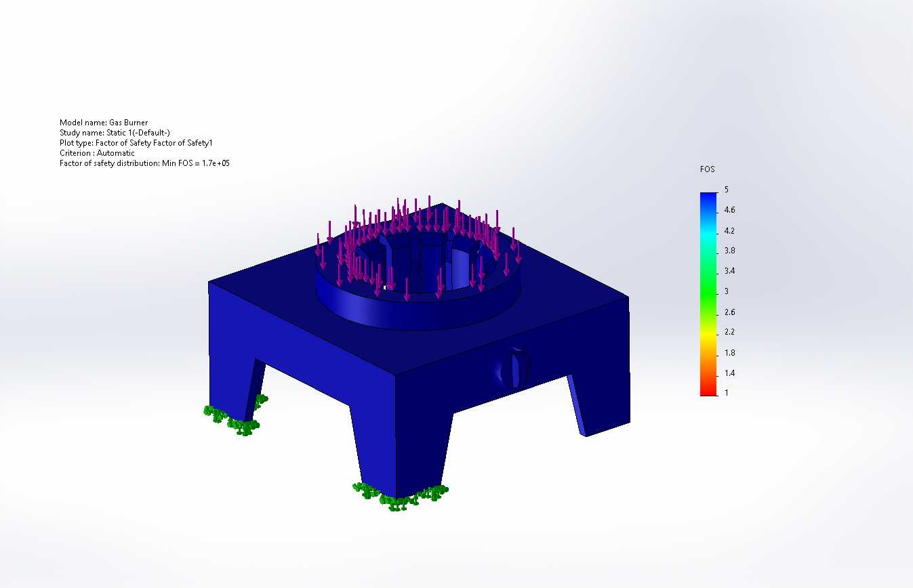This screenshot has height=588, width=913.
Task: Click the 2.6 legend value
Action: point(729,312)
